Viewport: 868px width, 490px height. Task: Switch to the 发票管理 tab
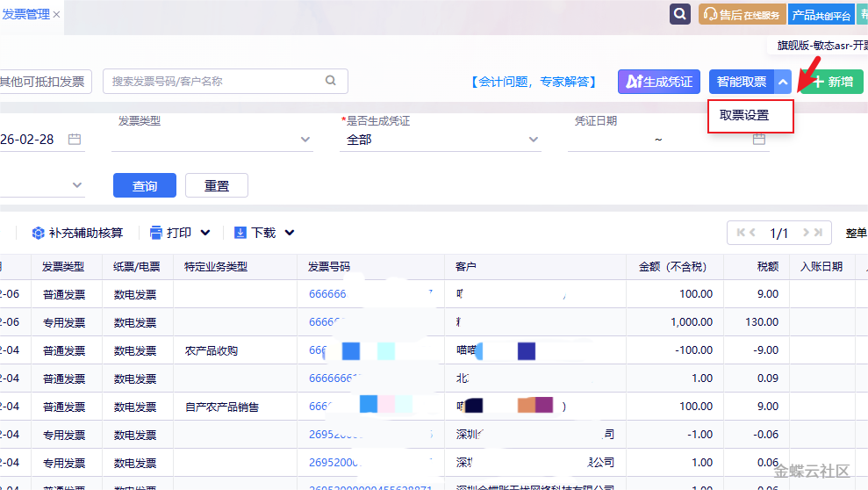point(25,14)
